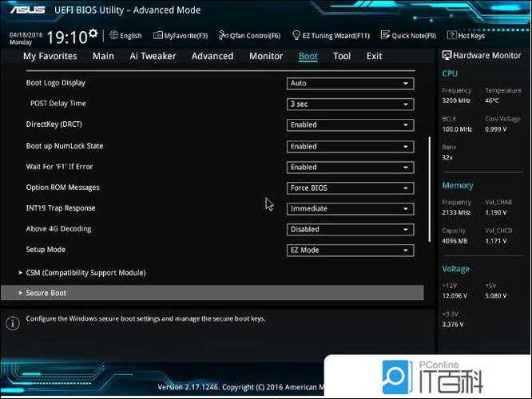This screenshot has height=399, width=532.
Task: Click the 4096 MB memory capacity value
Action: (x=455, y=241)
